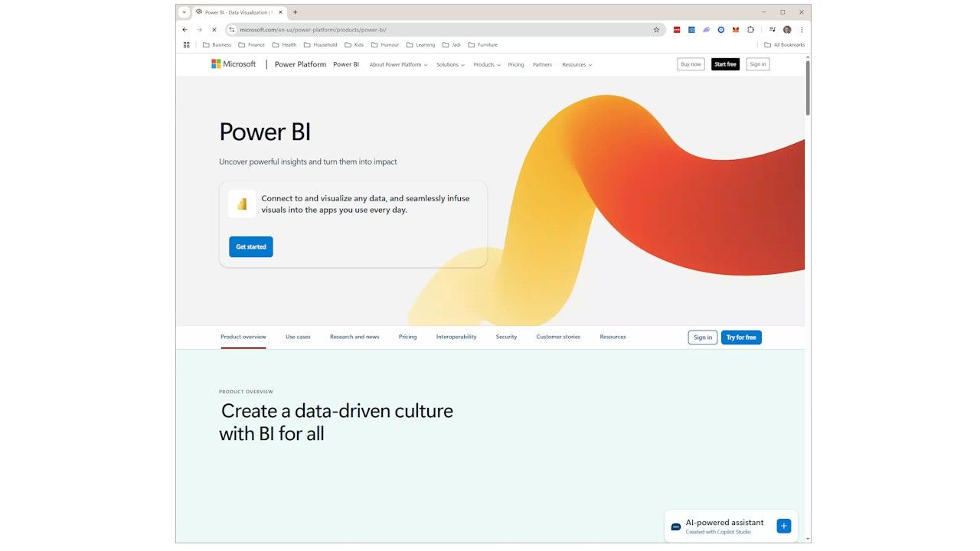View site information icon in address bar
Screen dimensions: 980x551
coord(232,30)
